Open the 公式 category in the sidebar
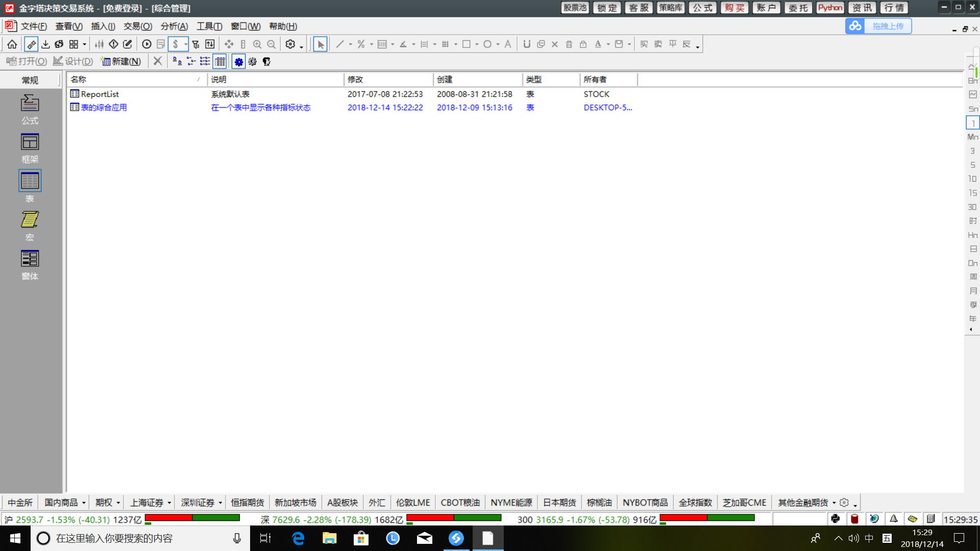 coord(30,109)
